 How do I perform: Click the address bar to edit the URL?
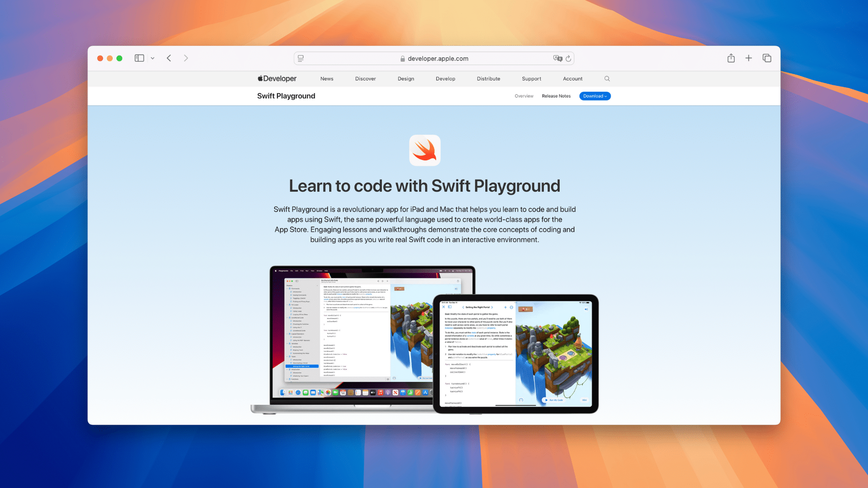tap(434, 58)
